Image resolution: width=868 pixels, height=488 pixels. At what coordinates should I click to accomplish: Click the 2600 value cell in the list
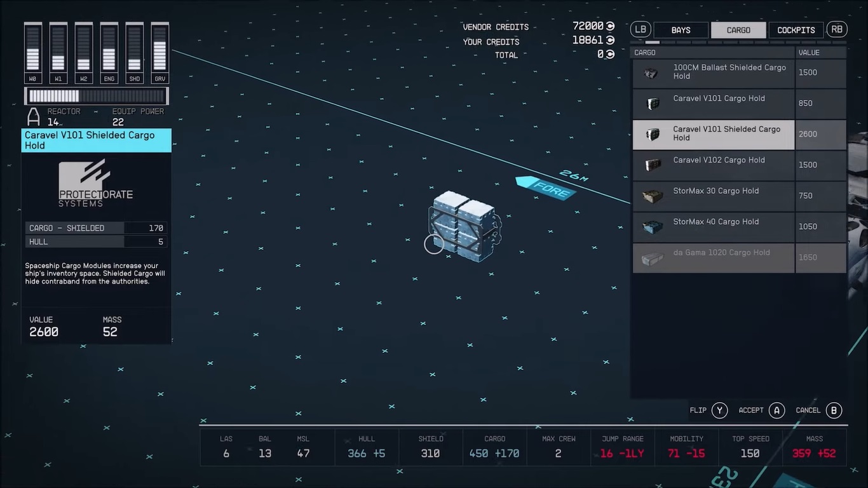tap(820, 135)
